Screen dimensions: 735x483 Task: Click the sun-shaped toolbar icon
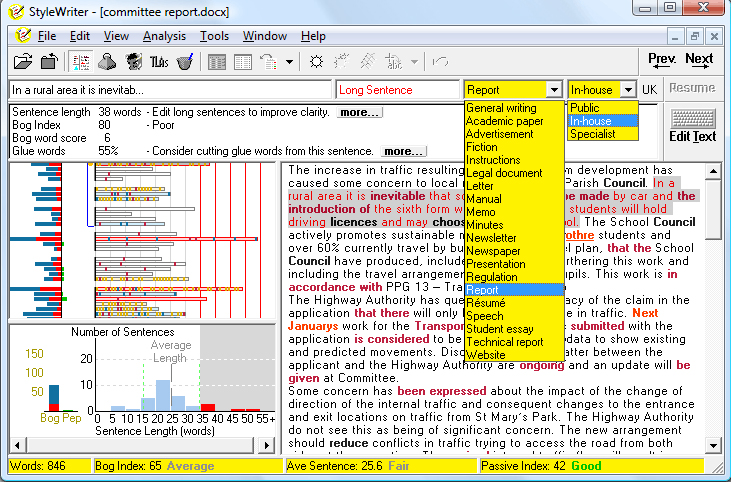[x=316, y=61]
